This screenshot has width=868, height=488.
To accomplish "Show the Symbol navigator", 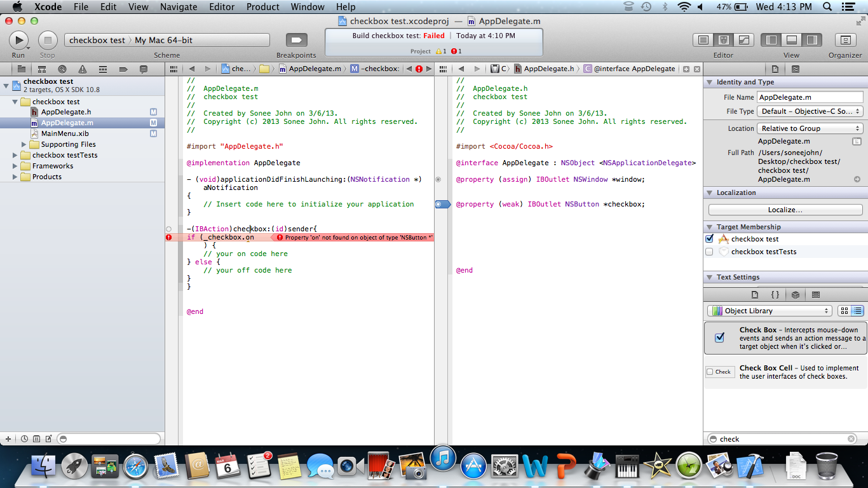I will pos(42,69).
